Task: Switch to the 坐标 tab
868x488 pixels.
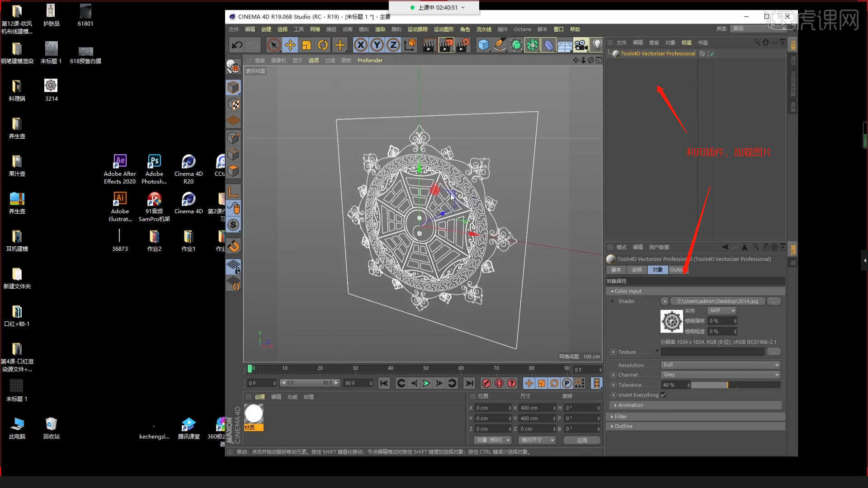Action: 637,270
